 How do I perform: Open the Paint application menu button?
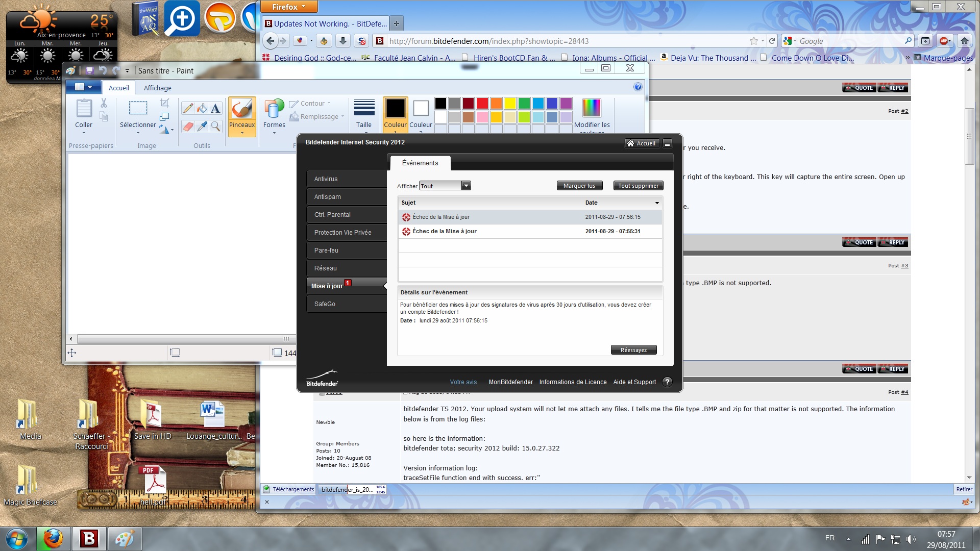tap(83, 87)
